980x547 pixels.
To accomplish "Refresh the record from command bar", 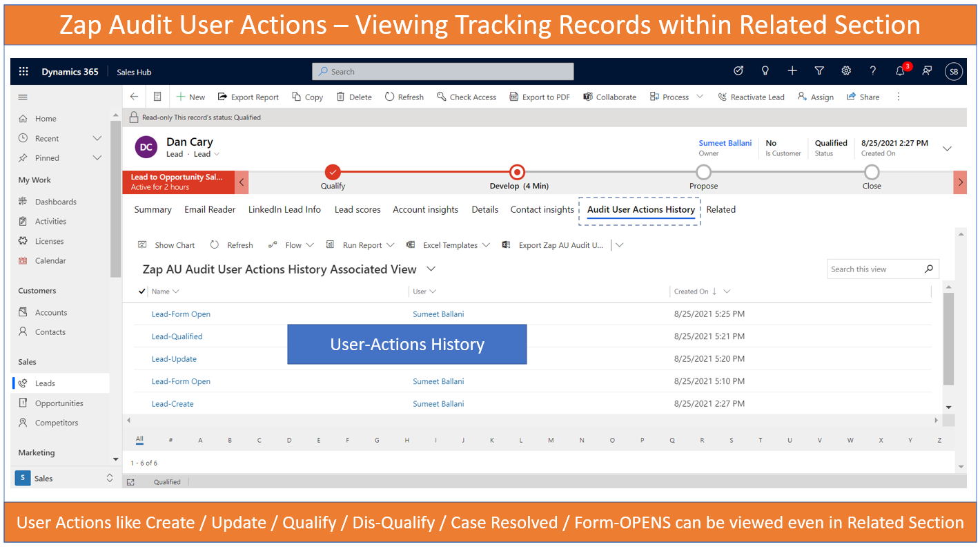I will click(404, 97).
